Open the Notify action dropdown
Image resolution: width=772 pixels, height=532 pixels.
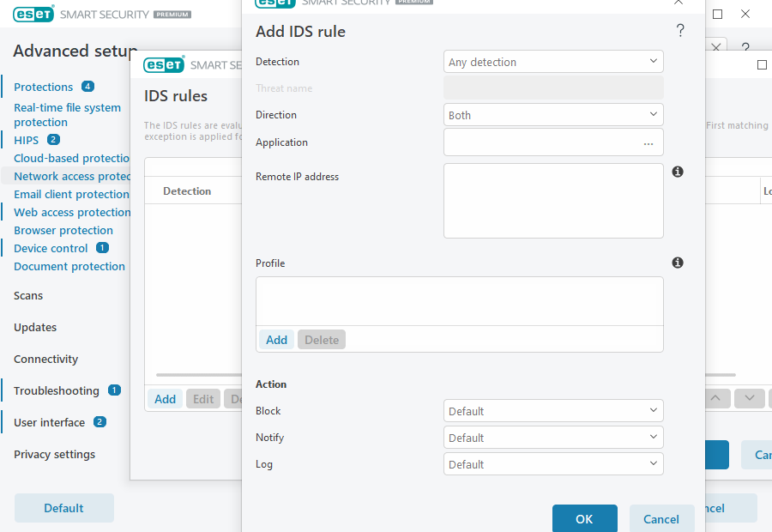(x=552, y=437)
